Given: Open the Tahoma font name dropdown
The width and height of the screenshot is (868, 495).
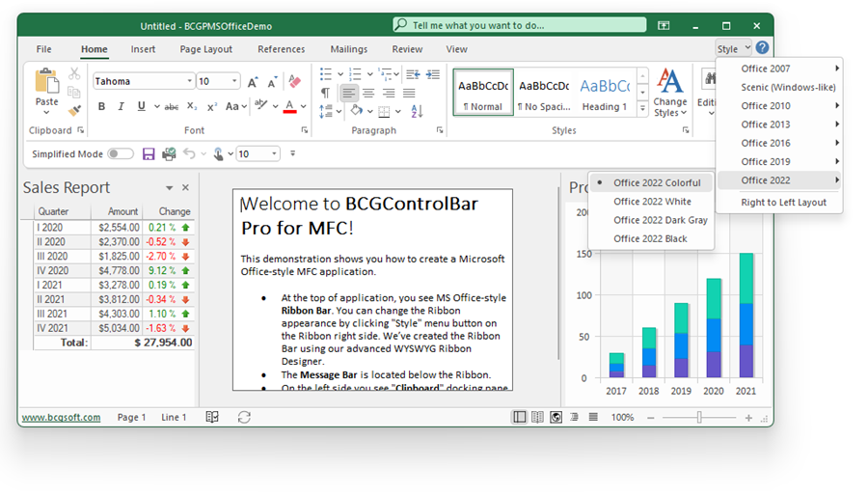Looking at the screenshot, I should click(x=189, y=81).
